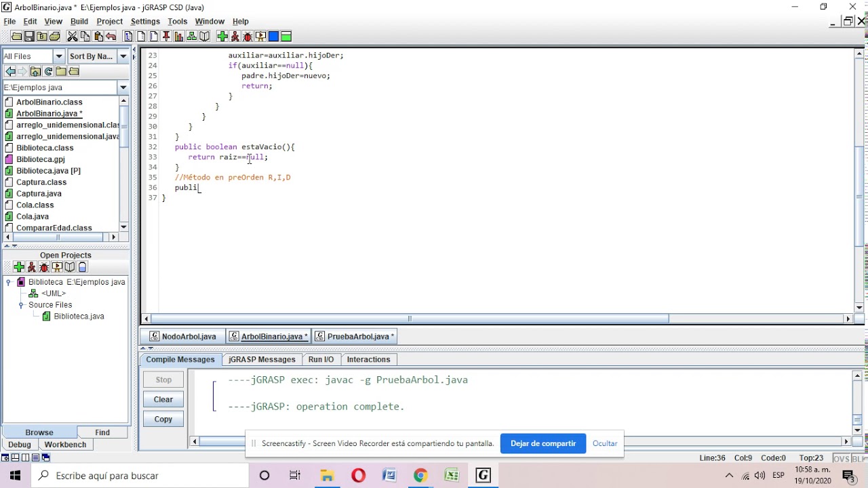Expand the E:\Ejemplos java path dropdown
The width and height of the screenshot is (868, 488).
[x=123, y=87]
